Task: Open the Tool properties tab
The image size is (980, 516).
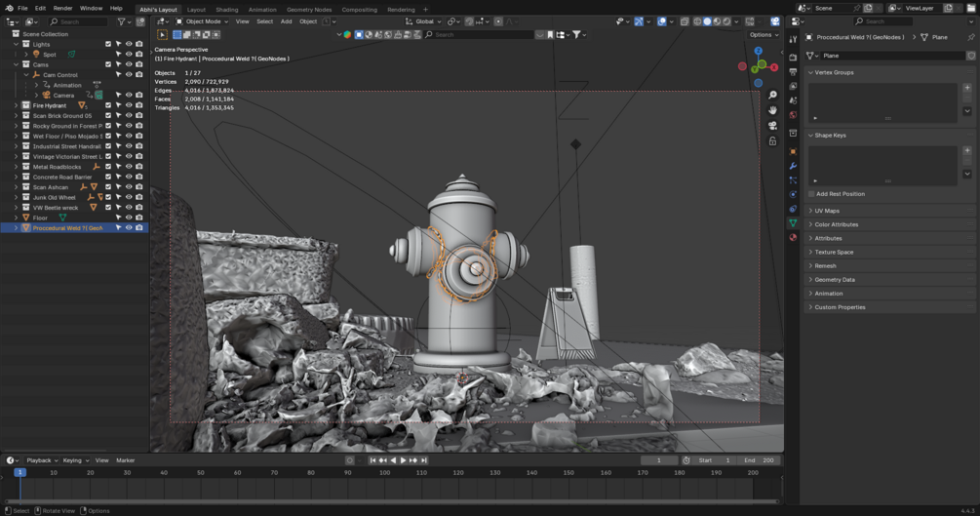Action: click(793, 39)
